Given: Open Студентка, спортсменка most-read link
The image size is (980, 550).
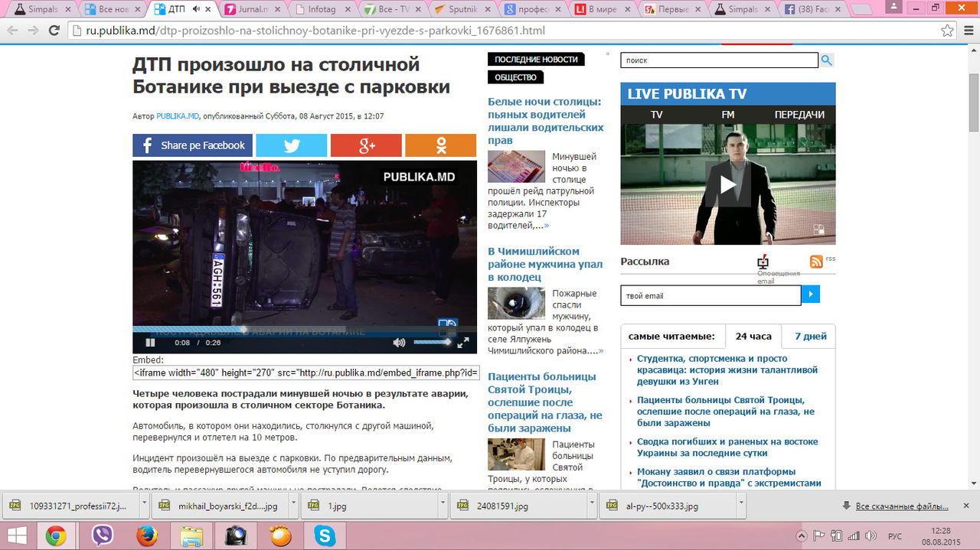Looking at the screenshot, I should pyautogui.click(x=727, y=369).
